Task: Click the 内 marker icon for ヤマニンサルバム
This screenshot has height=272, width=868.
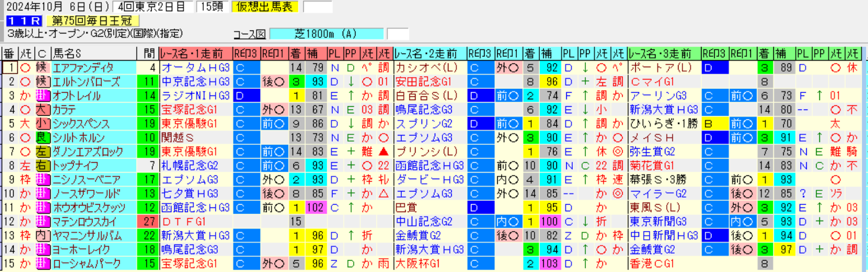Action: tap(43, 234)
